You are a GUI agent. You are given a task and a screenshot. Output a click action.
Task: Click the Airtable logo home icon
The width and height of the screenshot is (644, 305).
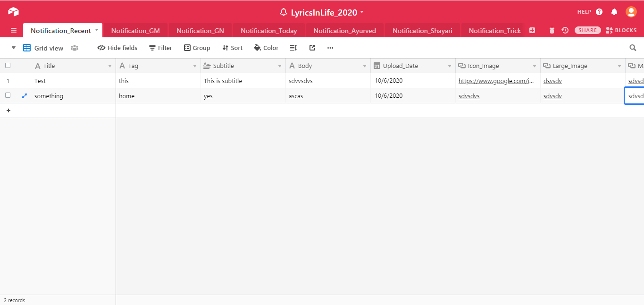13,12
